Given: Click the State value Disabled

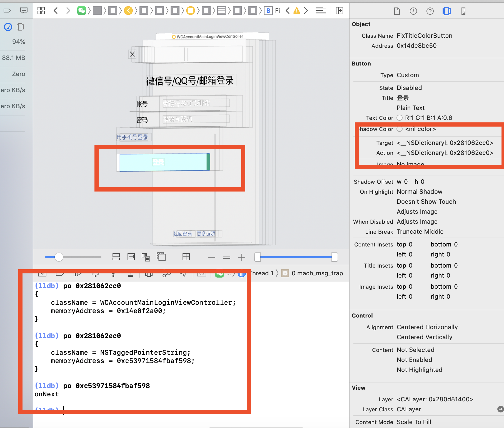Looking at the screenshot, I should [409, 88].
